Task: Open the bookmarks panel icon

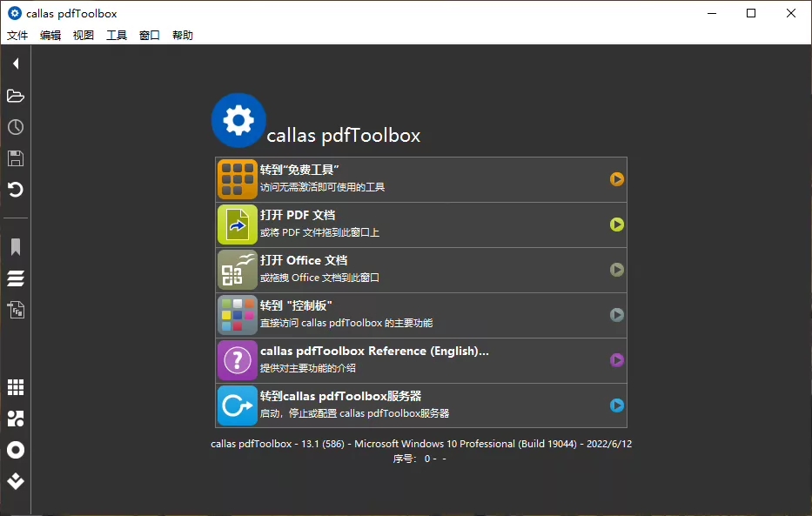Action: click(16, 247)
